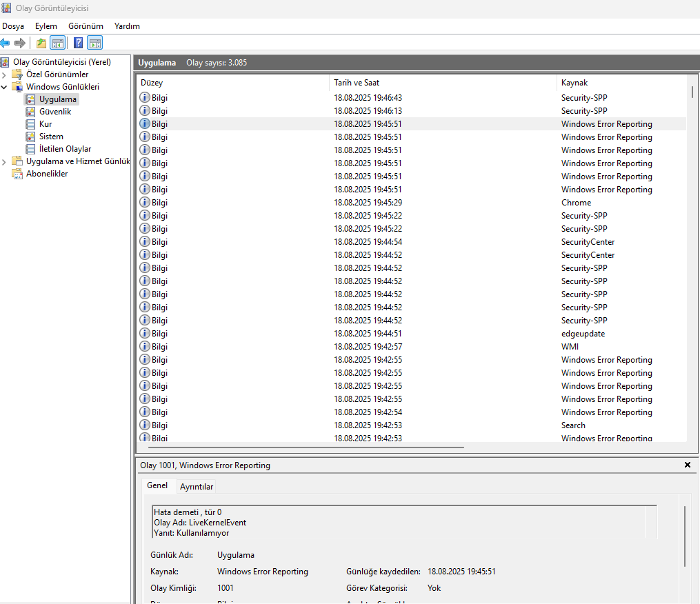
Task: Click the Olay Görüntüleyicisi title bar icon
Action: [6, 8]
